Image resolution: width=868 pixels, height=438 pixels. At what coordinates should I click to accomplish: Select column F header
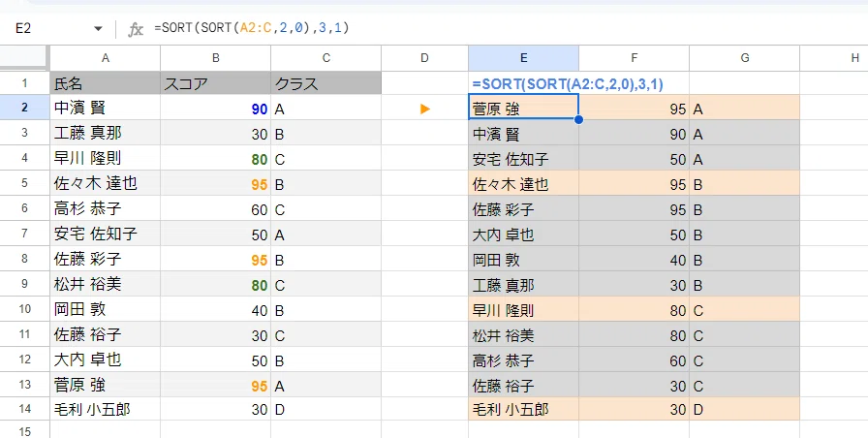click(x=634, y=57)
